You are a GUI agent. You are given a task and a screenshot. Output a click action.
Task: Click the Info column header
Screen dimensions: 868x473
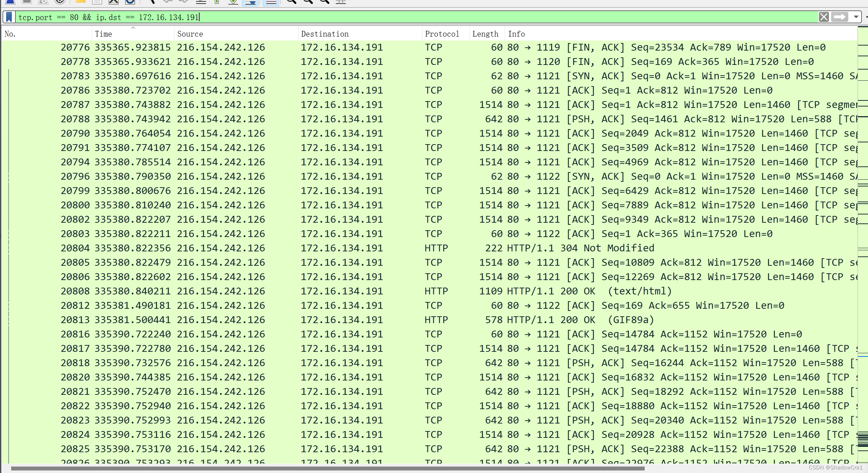click(681, 34)
